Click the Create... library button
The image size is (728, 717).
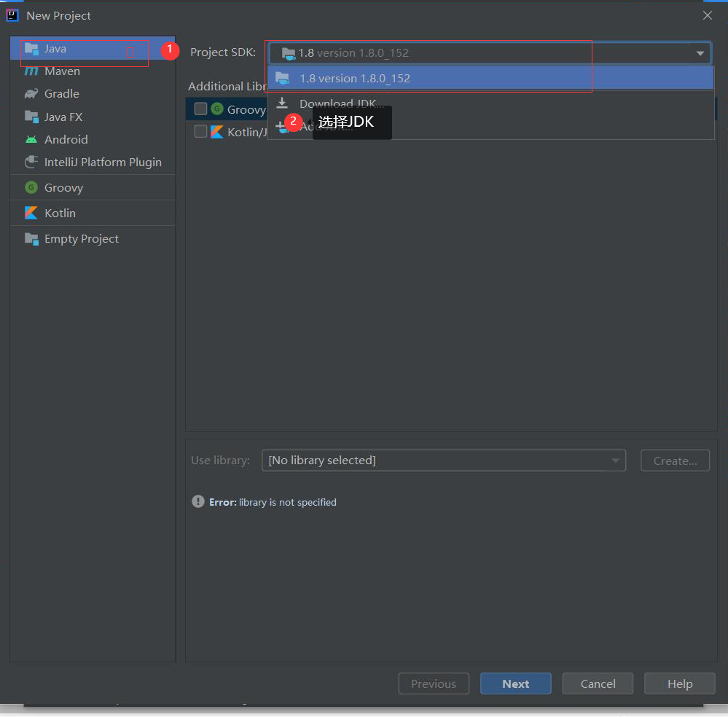[675, 461]
